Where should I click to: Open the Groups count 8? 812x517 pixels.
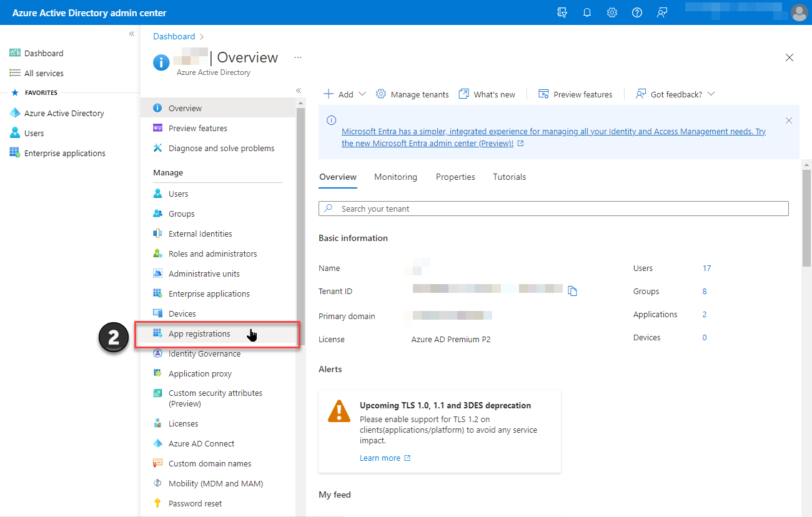tap(705, 292)
